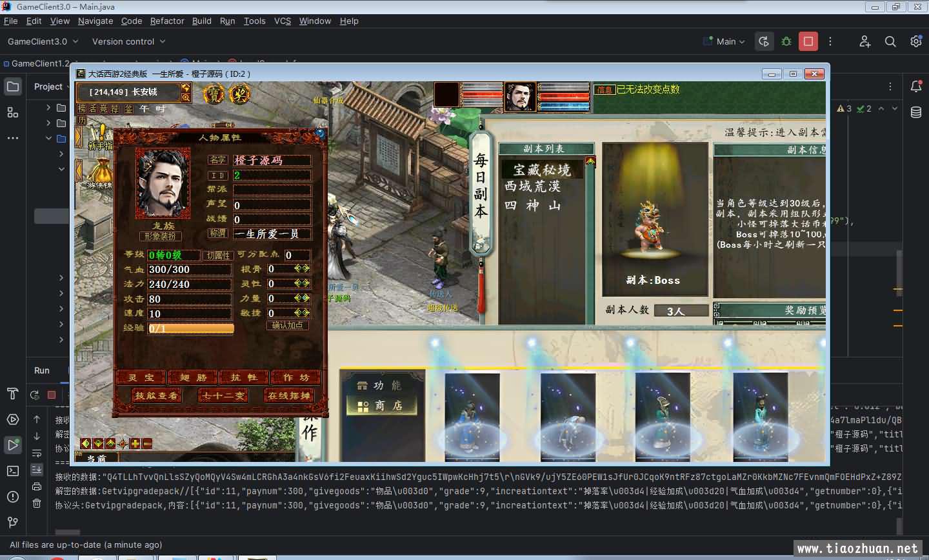Image resolution: width=929 pixels, height=560 pixels.
Task: Open the Terminal tool window icon
Action: [x=13, y=471]
